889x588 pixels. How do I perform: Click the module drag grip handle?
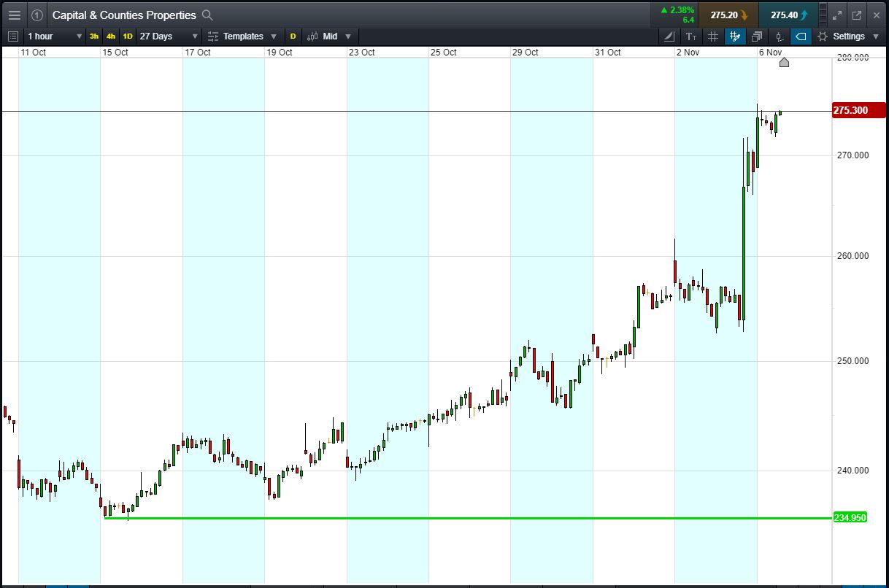(x=823, y=15)
